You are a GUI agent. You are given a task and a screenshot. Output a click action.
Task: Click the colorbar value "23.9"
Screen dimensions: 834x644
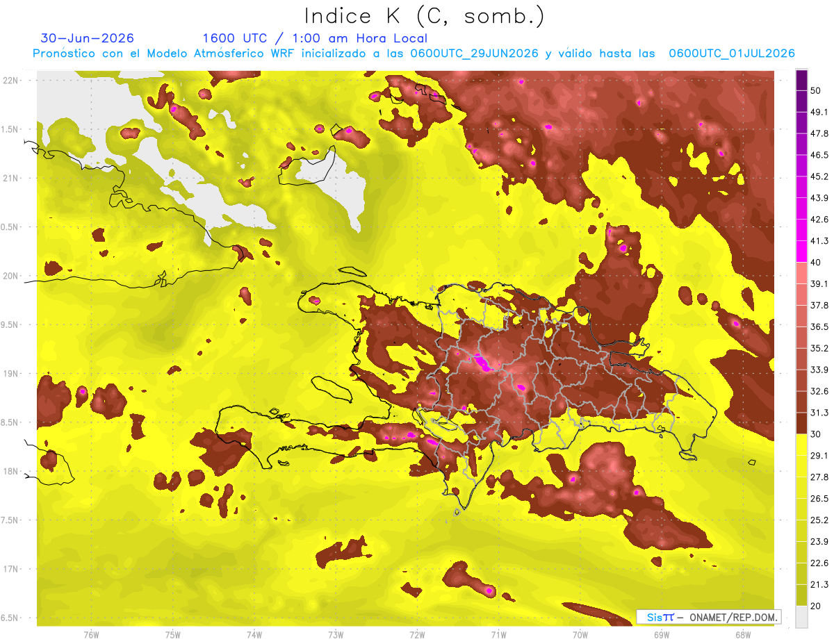819,542
